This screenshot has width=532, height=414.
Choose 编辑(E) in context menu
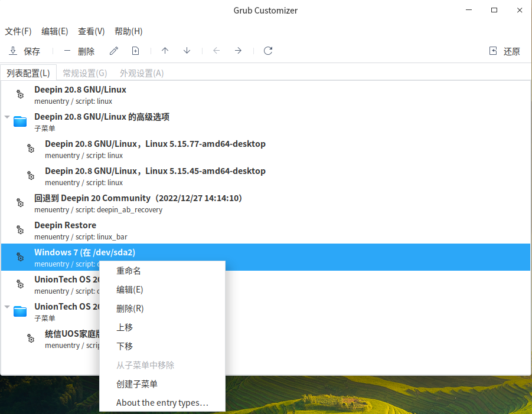point(162,290)
